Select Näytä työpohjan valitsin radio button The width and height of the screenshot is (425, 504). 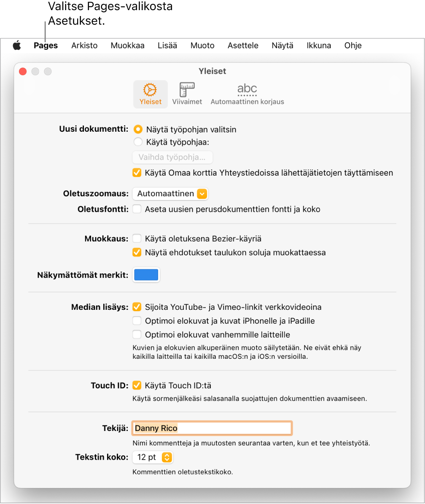click(138, 129)
